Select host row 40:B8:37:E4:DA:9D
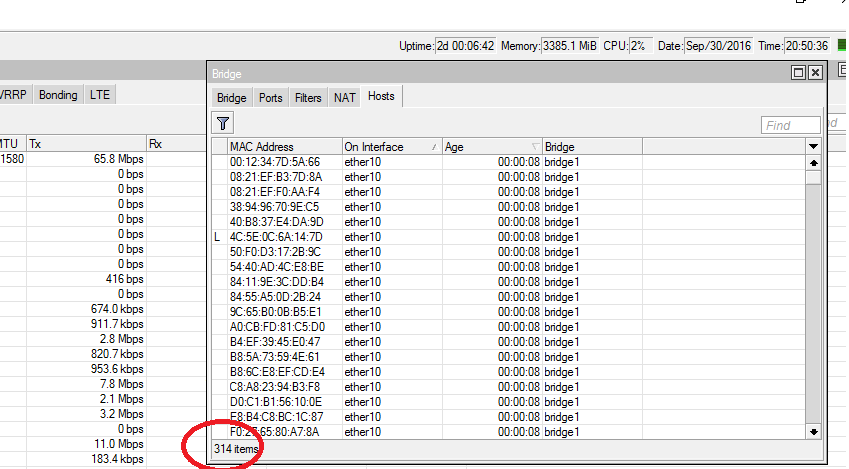Image resolution: width=849 pixels, height=469 pixels. [x=508, y=222]
